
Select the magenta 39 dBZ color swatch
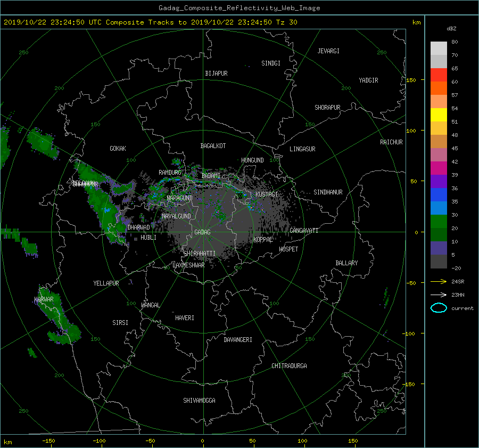(439, 168)
